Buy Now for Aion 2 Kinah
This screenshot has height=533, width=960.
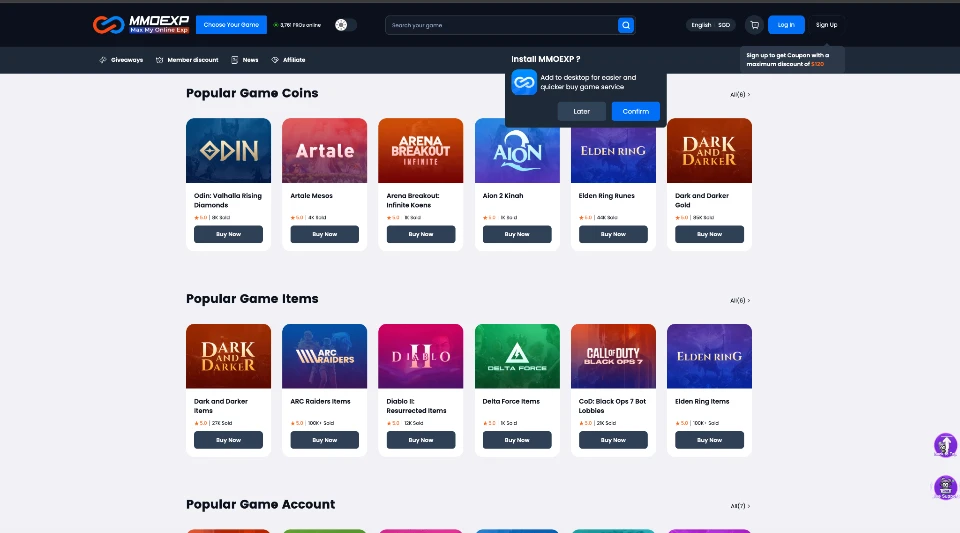pyautogui.click(x=517, y=234)
